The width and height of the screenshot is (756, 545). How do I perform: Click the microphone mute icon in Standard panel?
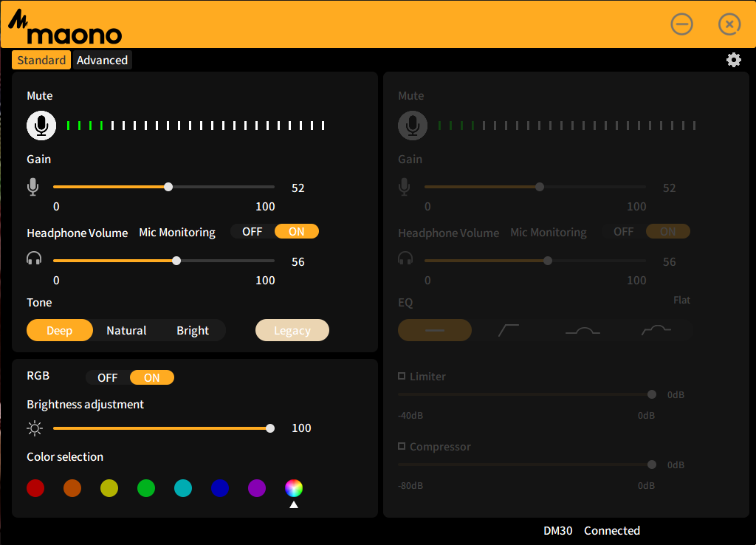[x=41, y=126]
